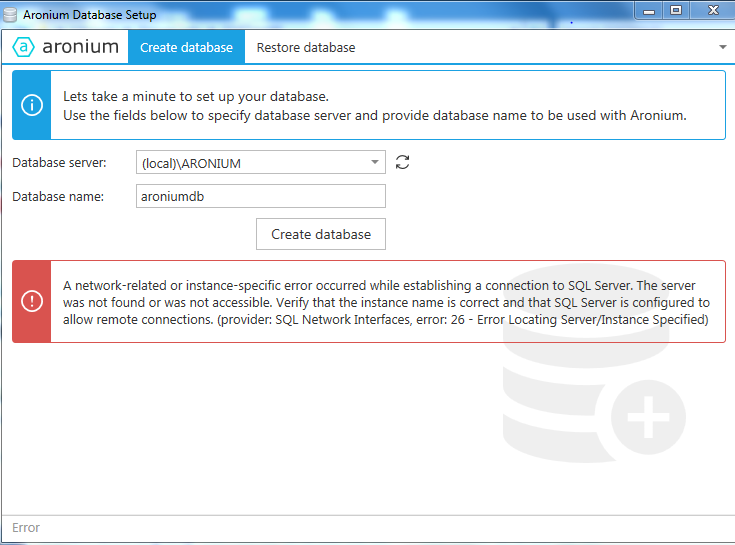Click the database icon in title bar
Image resolution: width=735 pixels, height=545 pixels.
coord(10,15)
